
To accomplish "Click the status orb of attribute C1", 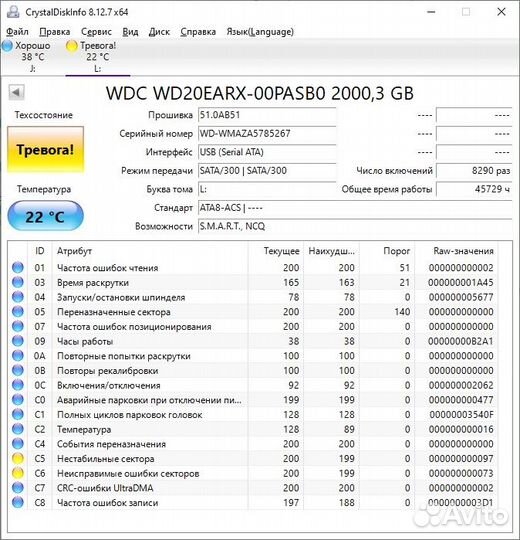I will (x=18, y=414).
